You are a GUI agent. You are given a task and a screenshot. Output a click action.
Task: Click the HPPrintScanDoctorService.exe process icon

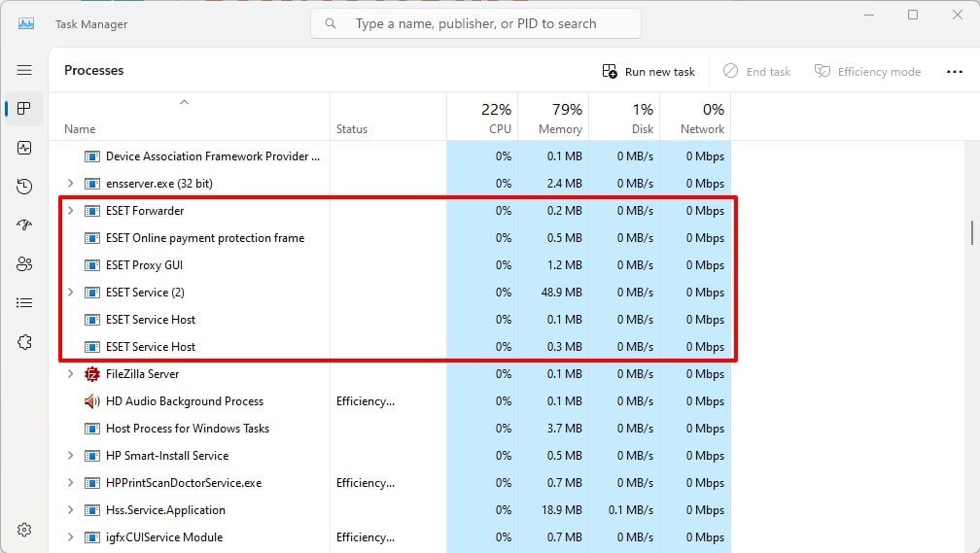tap(91, 483)
